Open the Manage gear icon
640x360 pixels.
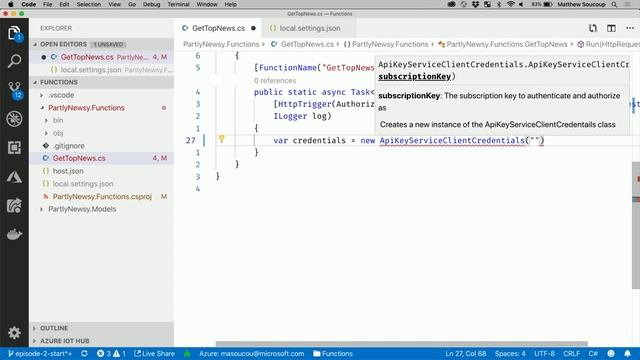(x=14, y=332)
